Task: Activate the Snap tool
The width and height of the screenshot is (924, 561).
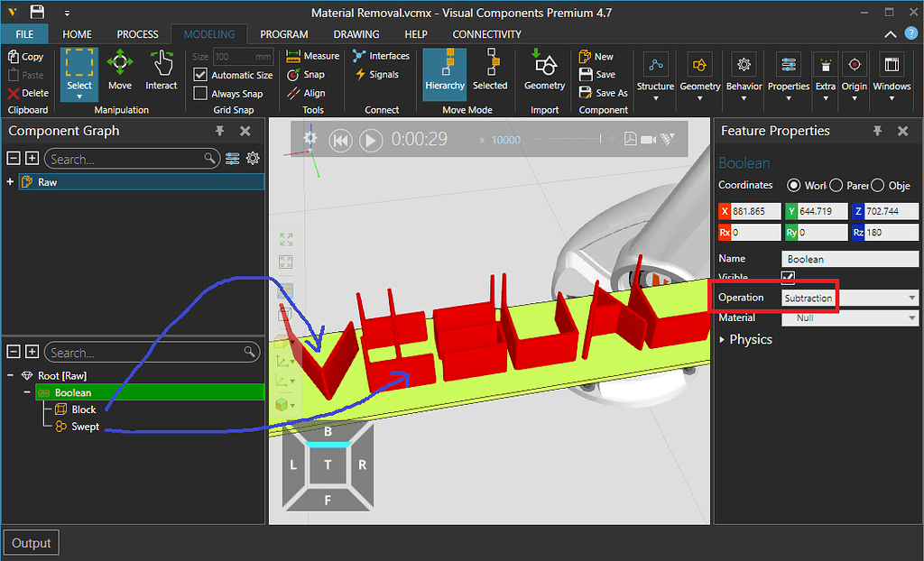Action: pos(307,74)
